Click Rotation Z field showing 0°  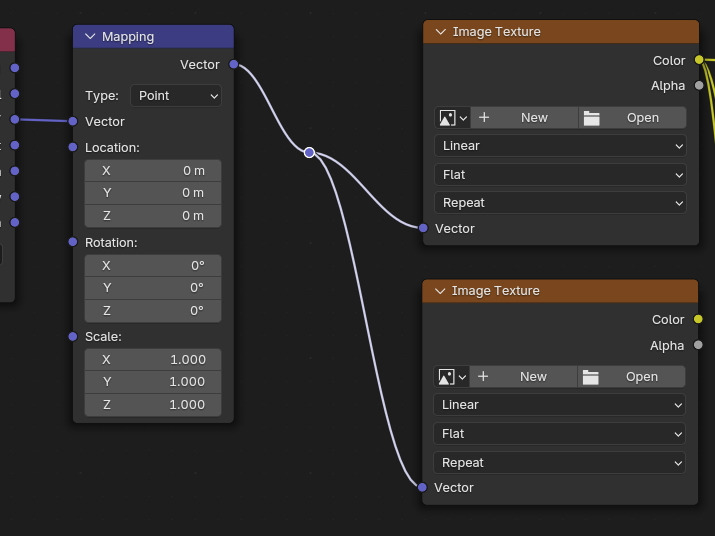tap(153, 311)
